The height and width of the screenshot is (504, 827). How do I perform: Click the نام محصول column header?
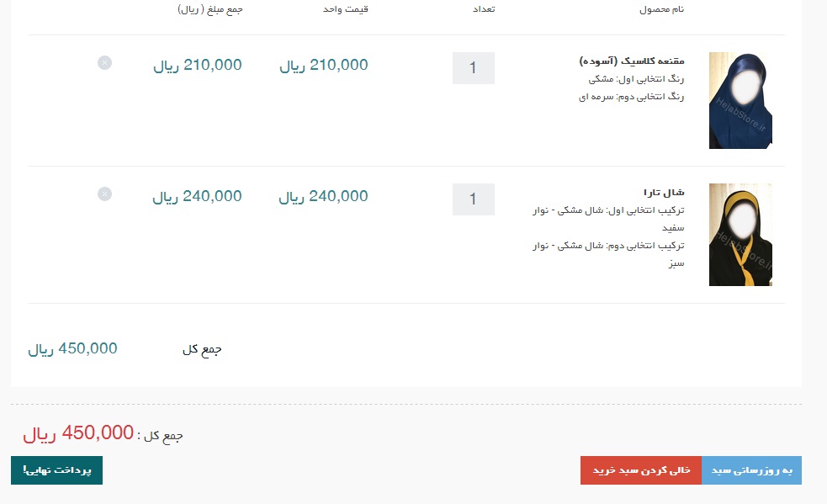661,9
